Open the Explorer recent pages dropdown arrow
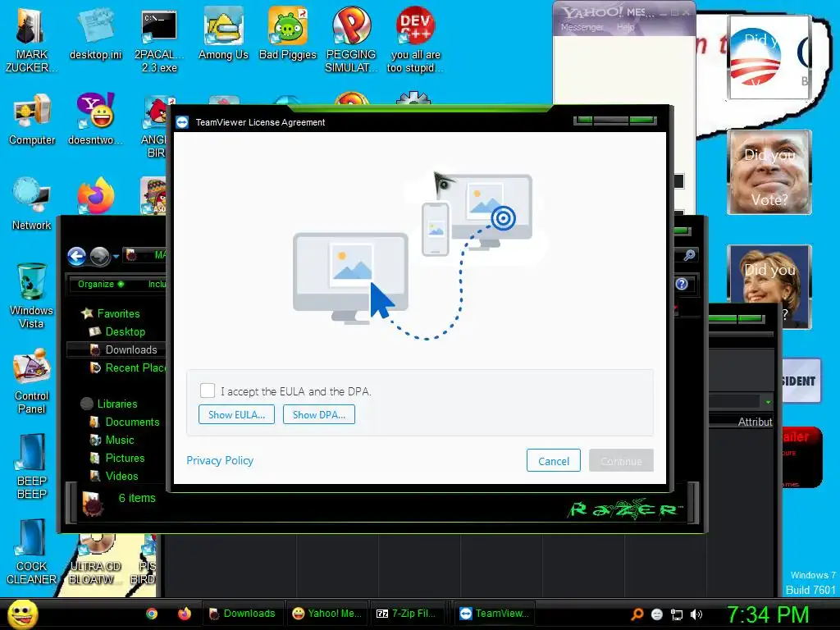840x630 pixels. point(116,257)
